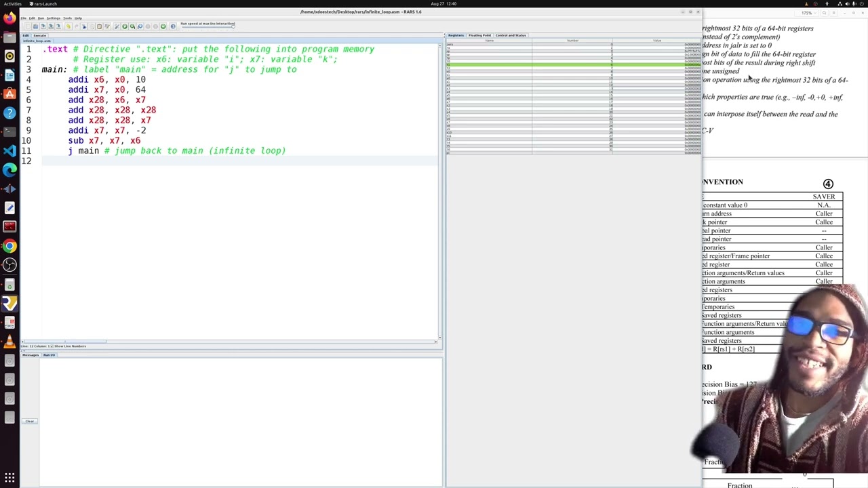Click the Activities button in top bar

pyautogui.click(x=13, y=4)
